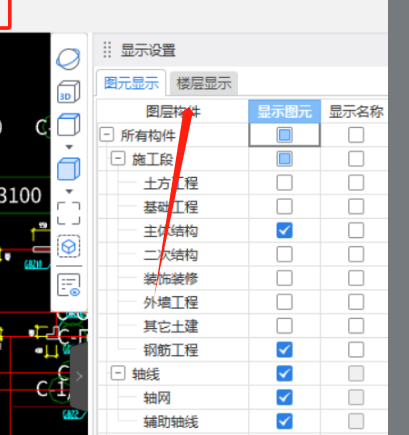Click the 图层构件 column header
Screen dimensions: 409x435
173,111
